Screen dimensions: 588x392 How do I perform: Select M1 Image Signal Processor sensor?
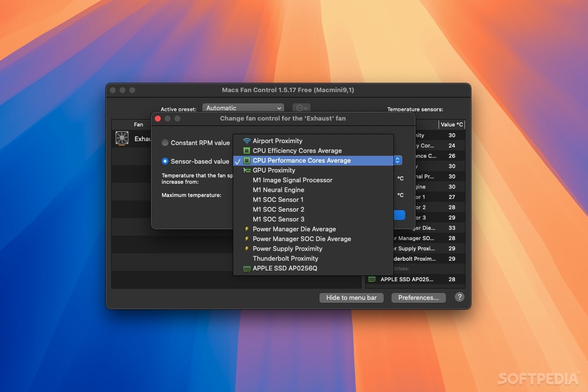[x=313, y=180]
